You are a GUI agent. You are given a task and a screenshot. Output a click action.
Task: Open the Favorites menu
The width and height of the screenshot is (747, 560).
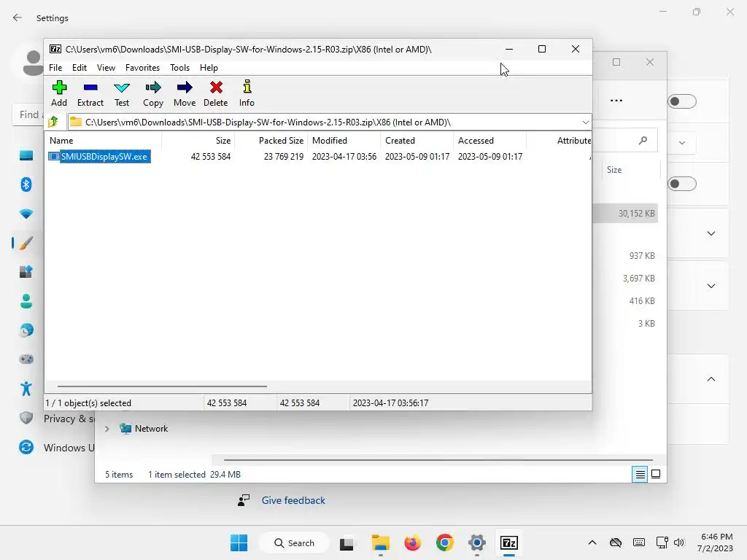[142, 68]
